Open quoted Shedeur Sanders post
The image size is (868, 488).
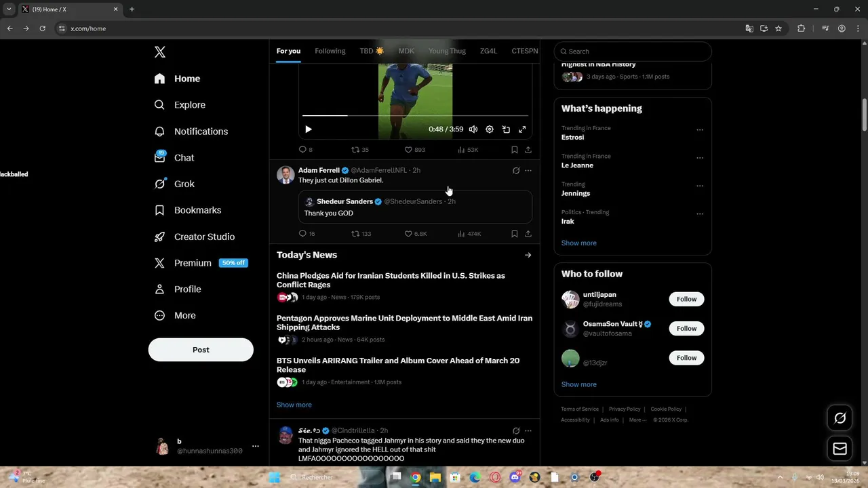(x=415, y=207)
